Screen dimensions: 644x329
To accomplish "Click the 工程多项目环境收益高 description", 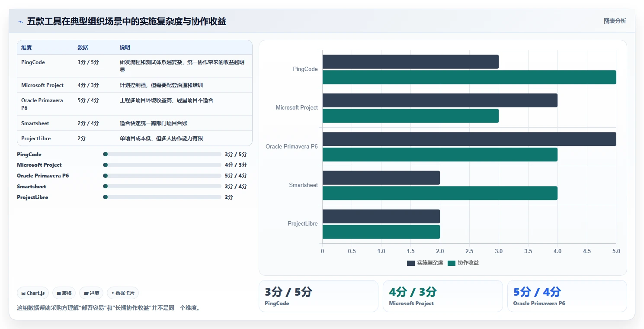I will pos(167,100).
